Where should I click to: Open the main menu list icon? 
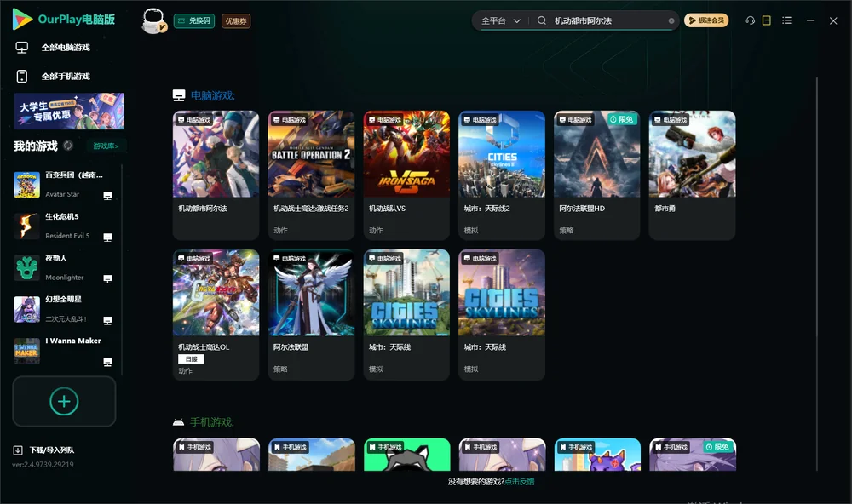[x=786, y=20]
